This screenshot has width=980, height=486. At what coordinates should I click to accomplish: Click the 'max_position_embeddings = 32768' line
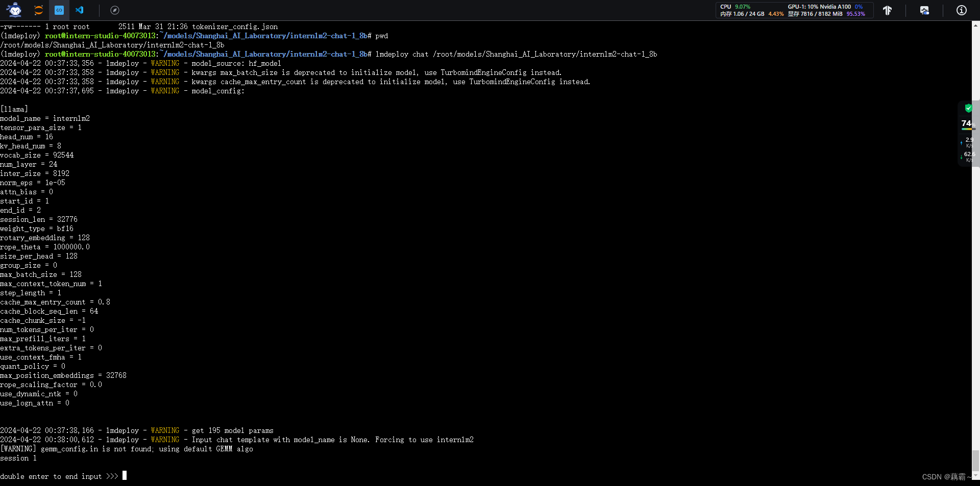[63, 375]
